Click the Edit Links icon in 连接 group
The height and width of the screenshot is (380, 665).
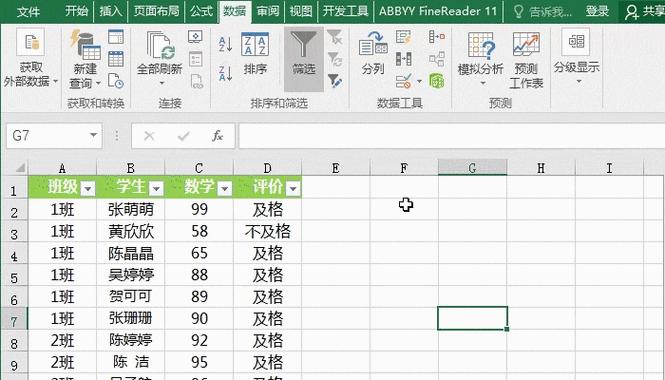coord(196,81)
